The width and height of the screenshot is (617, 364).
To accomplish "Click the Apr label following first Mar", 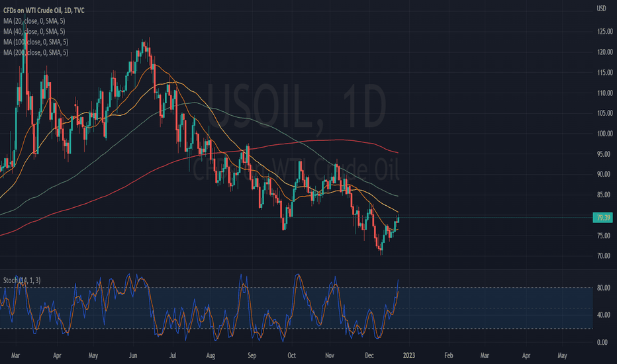I will 57,355.
